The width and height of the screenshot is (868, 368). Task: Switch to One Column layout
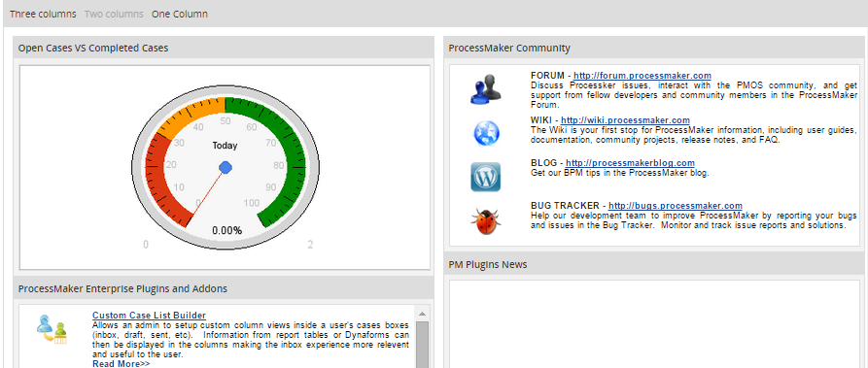point(180,14)
